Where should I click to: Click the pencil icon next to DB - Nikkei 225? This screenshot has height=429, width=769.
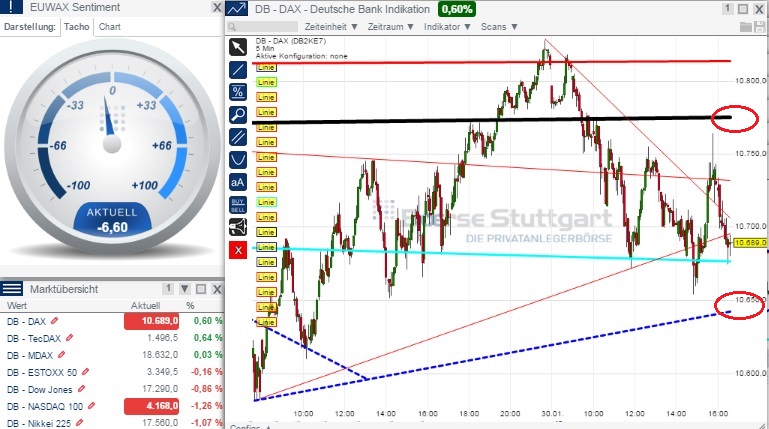tap(79, 422)
